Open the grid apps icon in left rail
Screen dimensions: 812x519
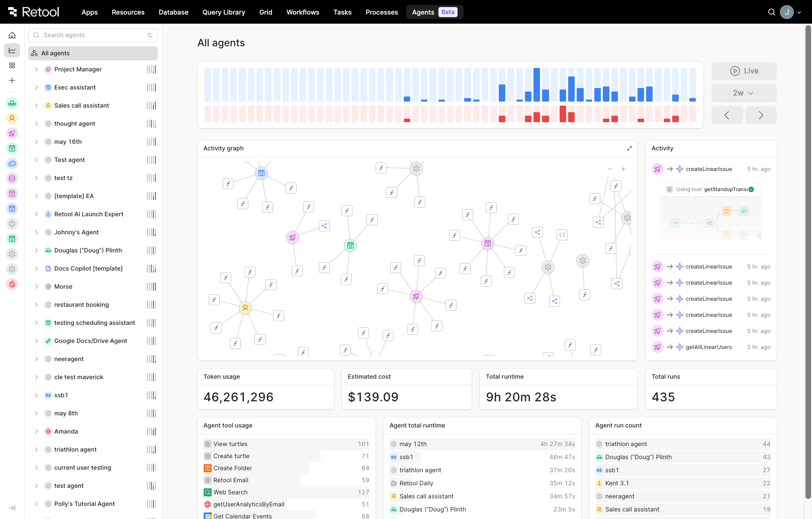12,65
